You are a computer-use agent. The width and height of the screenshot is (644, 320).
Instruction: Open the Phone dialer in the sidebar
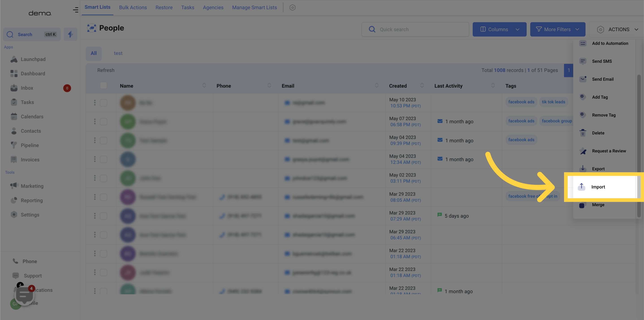coord(25,261)
